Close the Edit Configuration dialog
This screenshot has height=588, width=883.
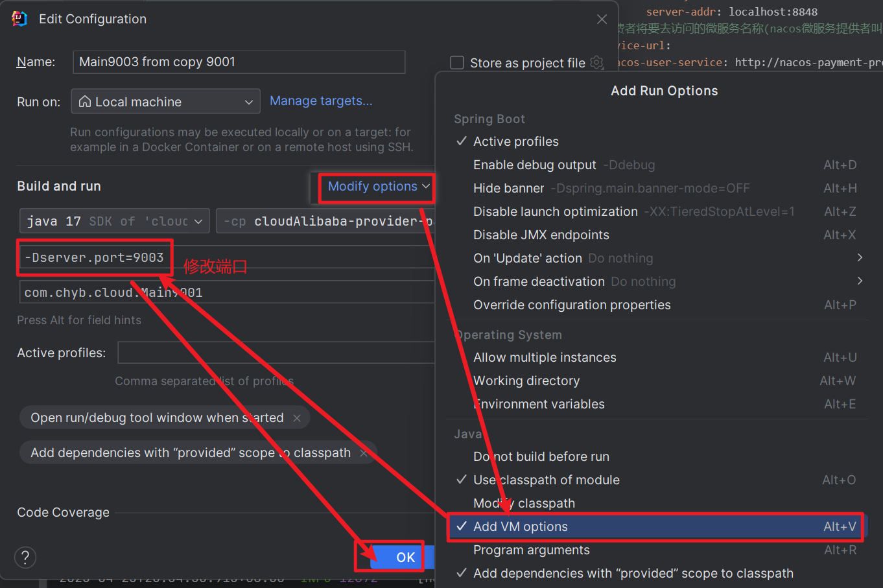602,19
